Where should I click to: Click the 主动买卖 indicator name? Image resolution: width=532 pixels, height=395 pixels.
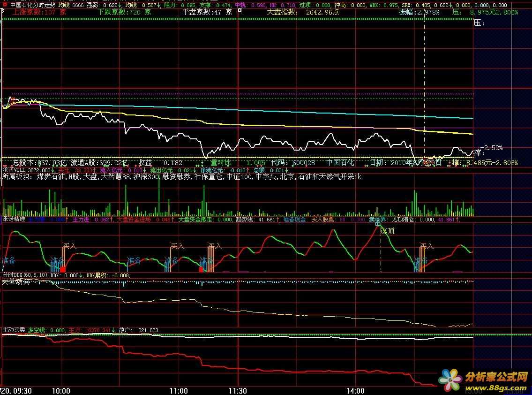pos(14,330)
